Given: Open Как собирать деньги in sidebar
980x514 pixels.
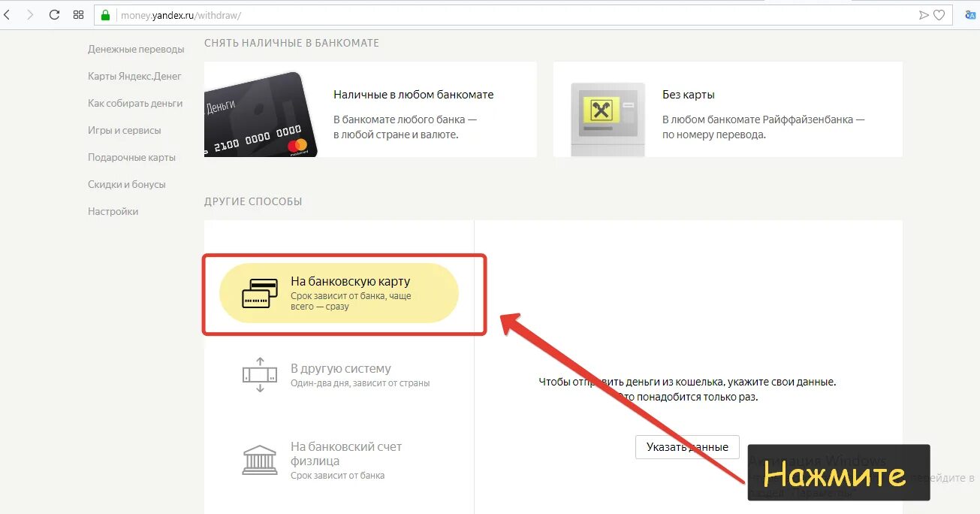Looking at the screenshot, I should click(x=135, y=104).
